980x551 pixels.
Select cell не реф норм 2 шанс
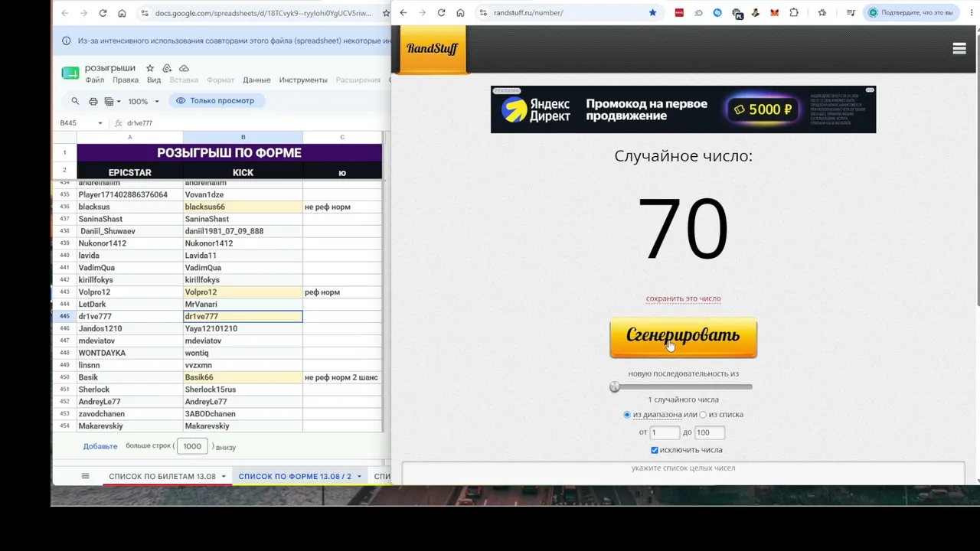click(342, 377)
